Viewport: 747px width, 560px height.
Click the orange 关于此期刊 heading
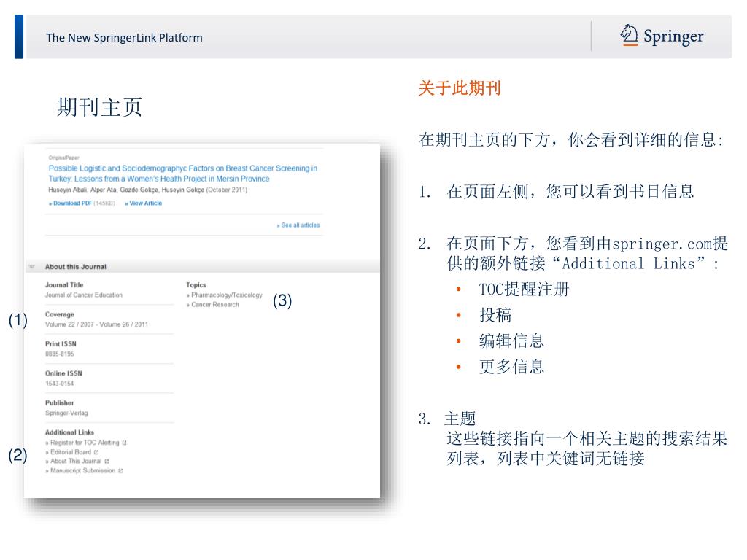460,88
